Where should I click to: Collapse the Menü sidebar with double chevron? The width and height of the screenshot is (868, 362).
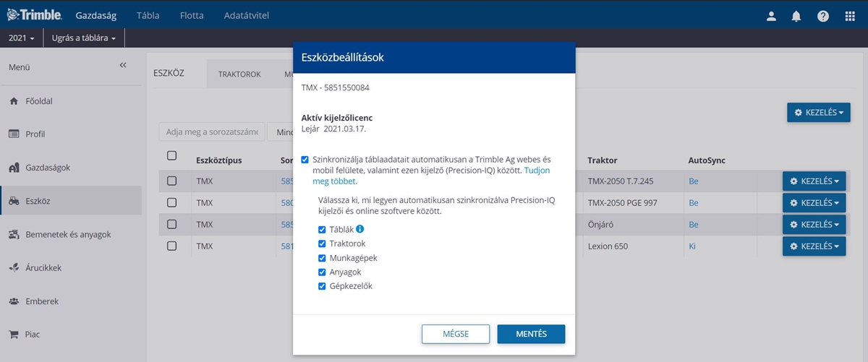coord(123,66)
